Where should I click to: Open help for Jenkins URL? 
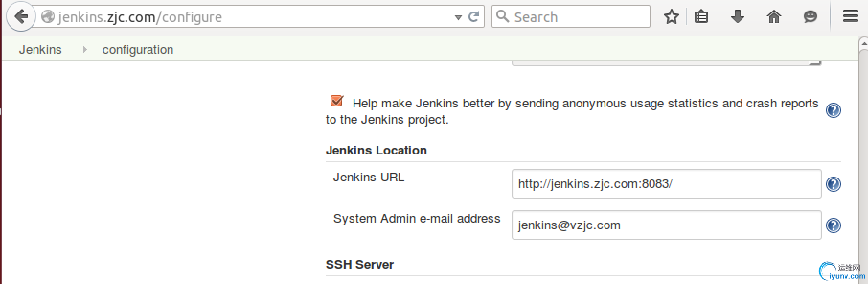834,184
